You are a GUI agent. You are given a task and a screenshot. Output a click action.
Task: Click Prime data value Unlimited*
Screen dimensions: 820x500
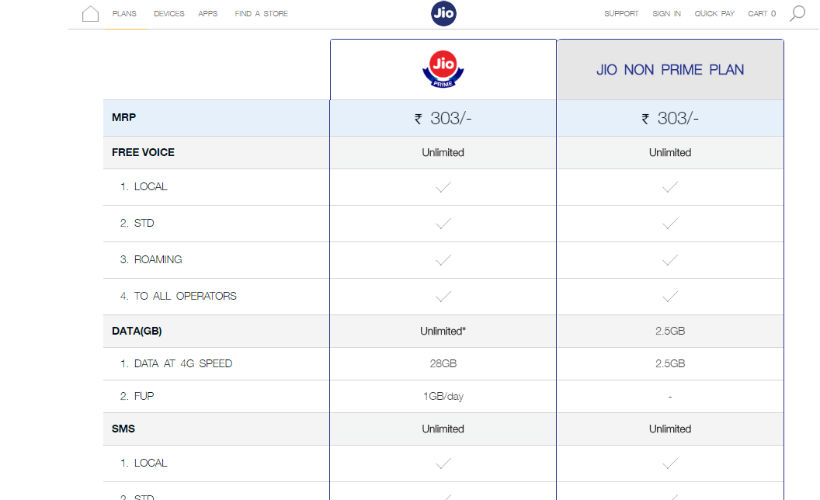point(443,331)
